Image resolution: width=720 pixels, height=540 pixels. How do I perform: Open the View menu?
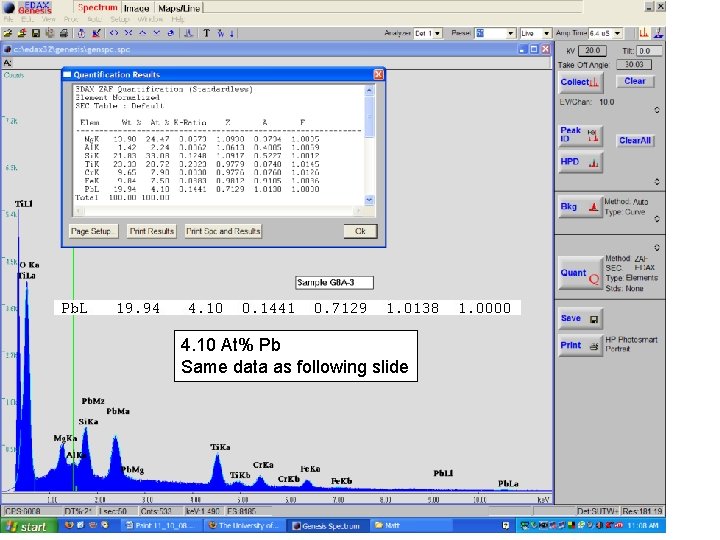click(49, 19)
